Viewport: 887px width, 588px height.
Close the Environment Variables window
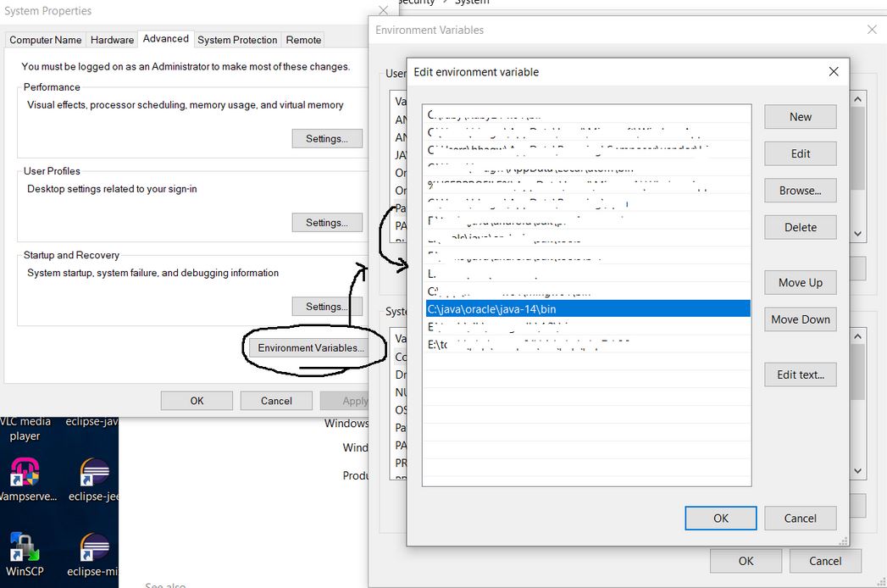point(872,30)
